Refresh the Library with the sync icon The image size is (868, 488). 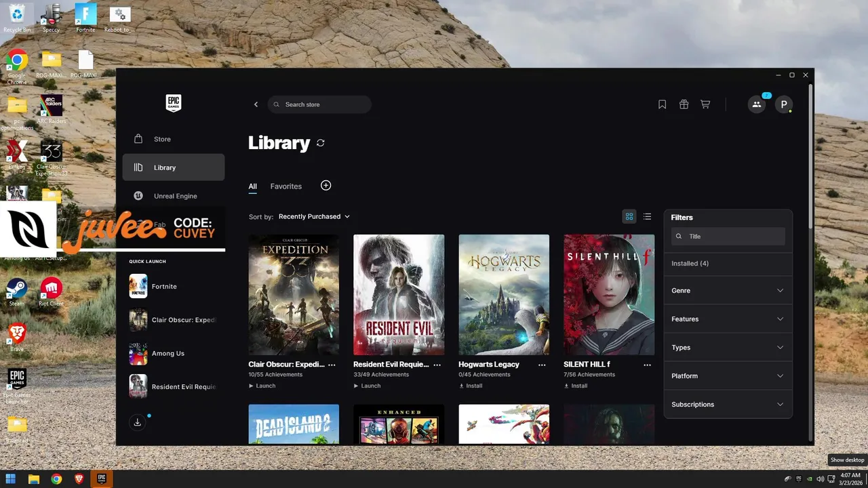pos(321,143)
